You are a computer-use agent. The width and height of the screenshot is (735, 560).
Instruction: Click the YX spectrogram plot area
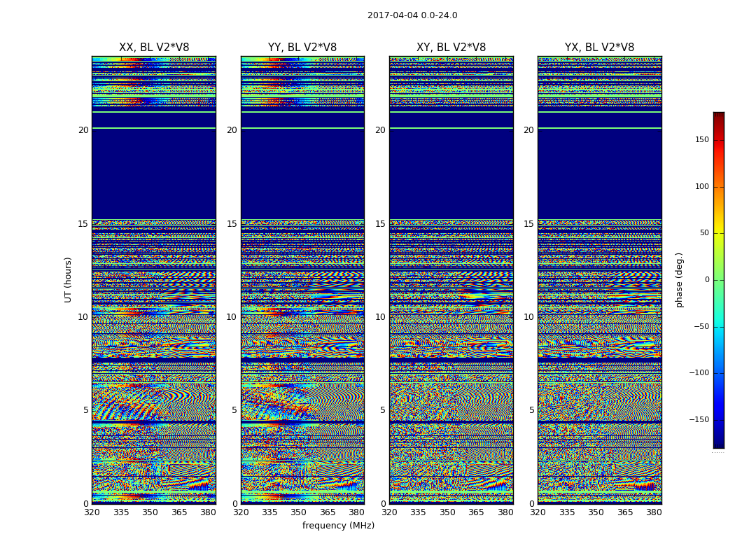tap(599, 280)
